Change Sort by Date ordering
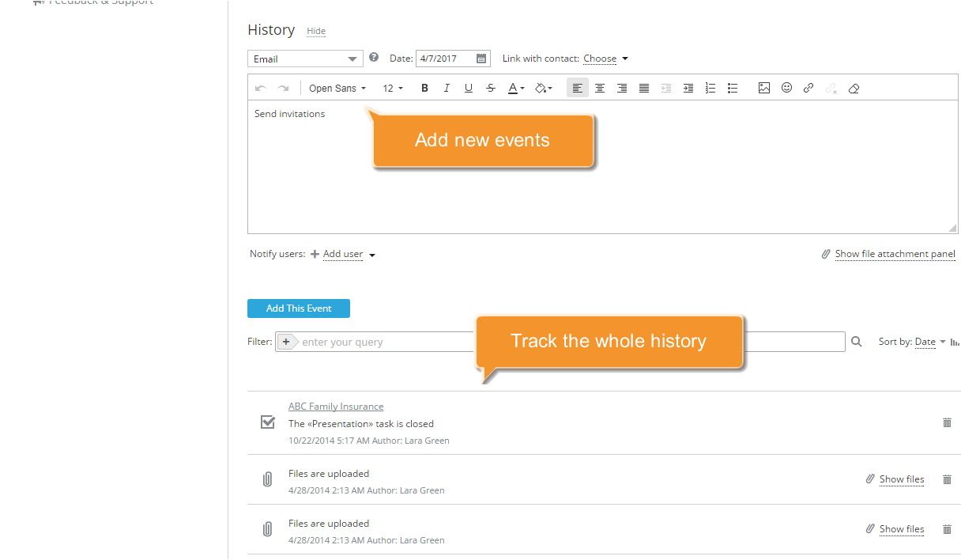The image size is (980, 560). 925,341
